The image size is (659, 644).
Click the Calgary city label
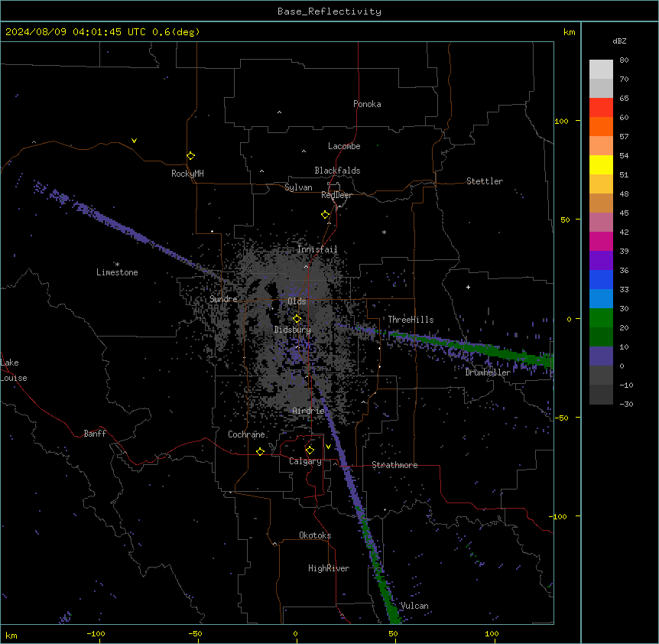pyautogui.click(x=305, y=461)
